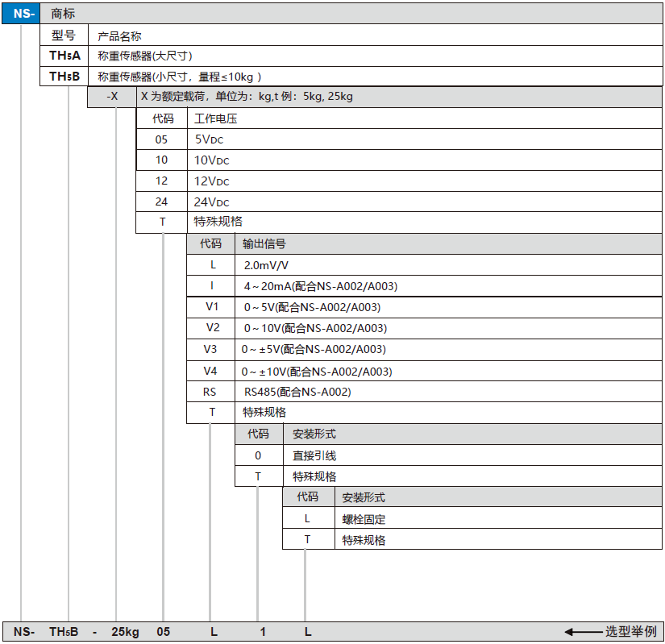The width and height of the screenshot is (665, 644).
Task: Select the 2.0mV/V output signal
Action: (267, 265)
